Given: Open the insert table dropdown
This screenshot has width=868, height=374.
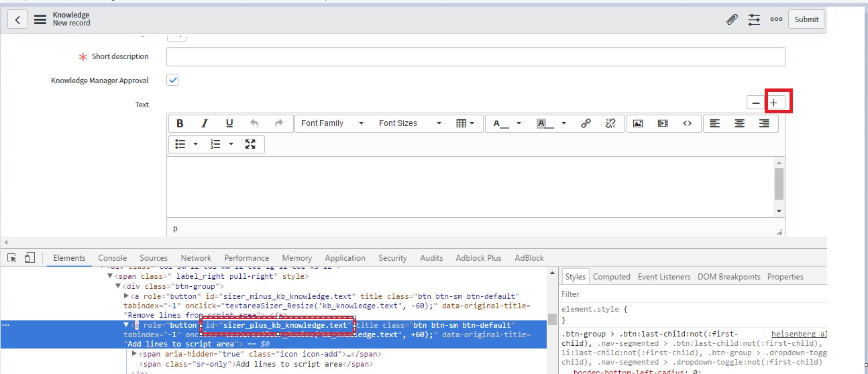Looking at the screenshot, I should 465,123.
